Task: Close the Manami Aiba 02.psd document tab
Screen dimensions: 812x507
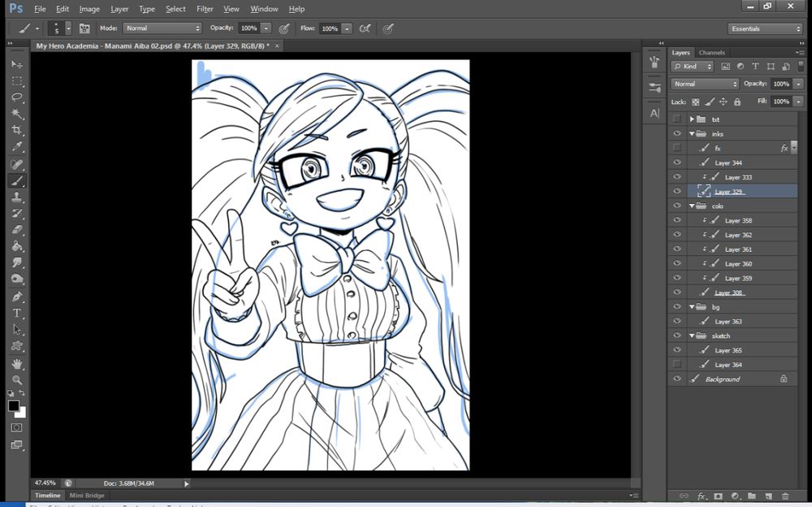Action: pos(277,45)
